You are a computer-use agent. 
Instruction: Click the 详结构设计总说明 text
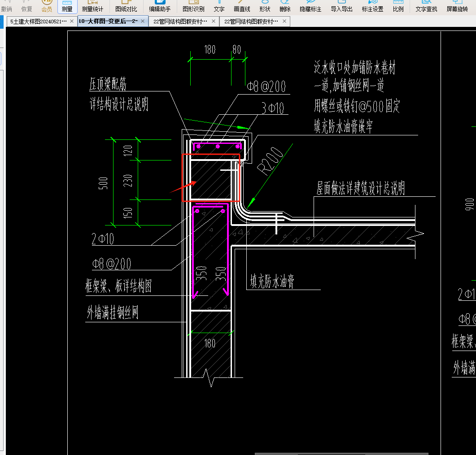[119, 104]
